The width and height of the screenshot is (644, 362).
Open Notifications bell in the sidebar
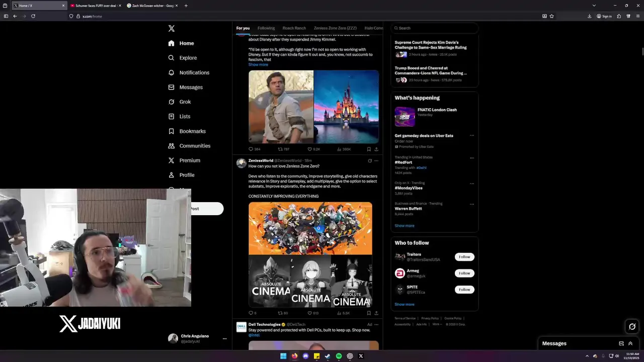tap(189, 72)
